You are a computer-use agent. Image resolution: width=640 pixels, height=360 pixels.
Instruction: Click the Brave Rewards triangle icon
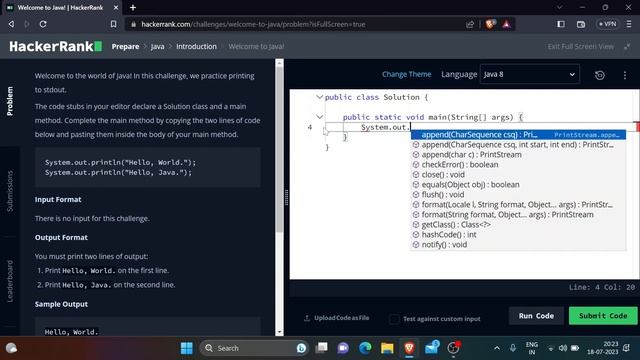(x=507, y=24)
